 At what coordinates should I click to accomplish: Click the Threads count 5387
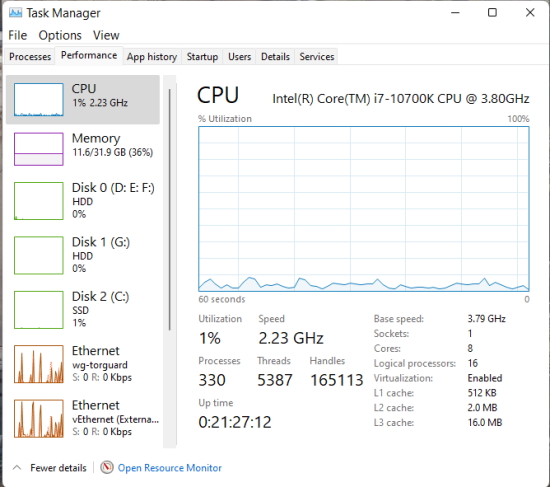275,380
